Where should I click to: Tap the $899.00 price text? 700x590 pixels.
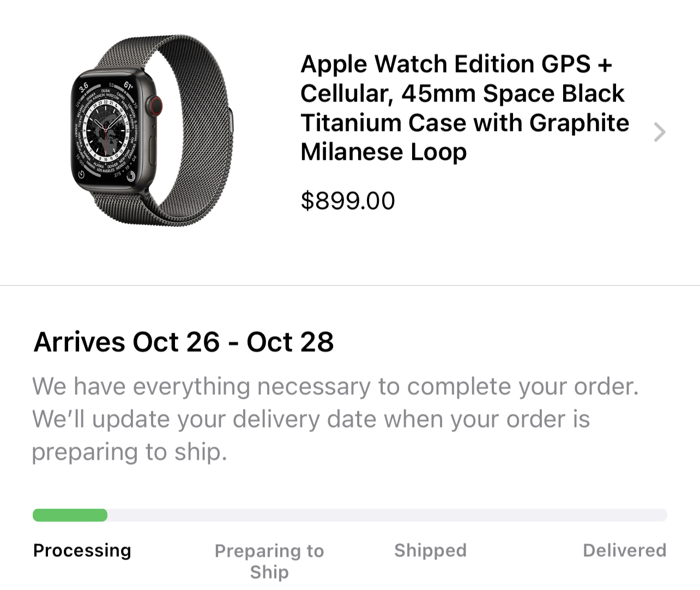(x=348, y=201)
